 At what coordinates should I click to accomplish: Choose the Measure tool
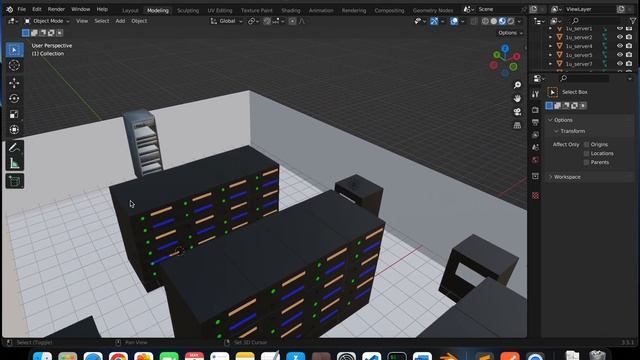click(x=14, y=163)
